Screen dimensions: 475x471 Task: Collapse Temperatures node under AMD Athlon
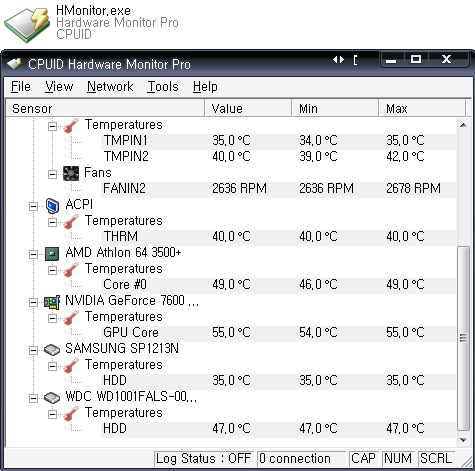tap(52, 270)
